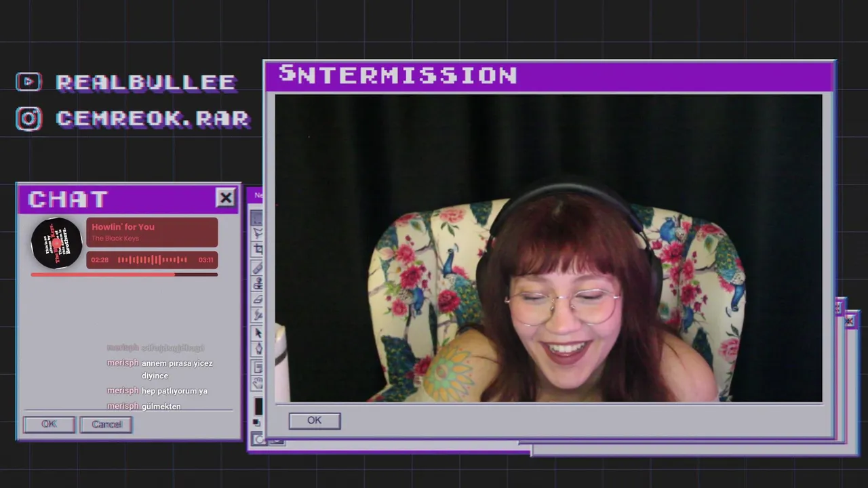The width and height of the screenshot is (868, 488).
Task: Select the notes tool
Action: click(258, 367)
